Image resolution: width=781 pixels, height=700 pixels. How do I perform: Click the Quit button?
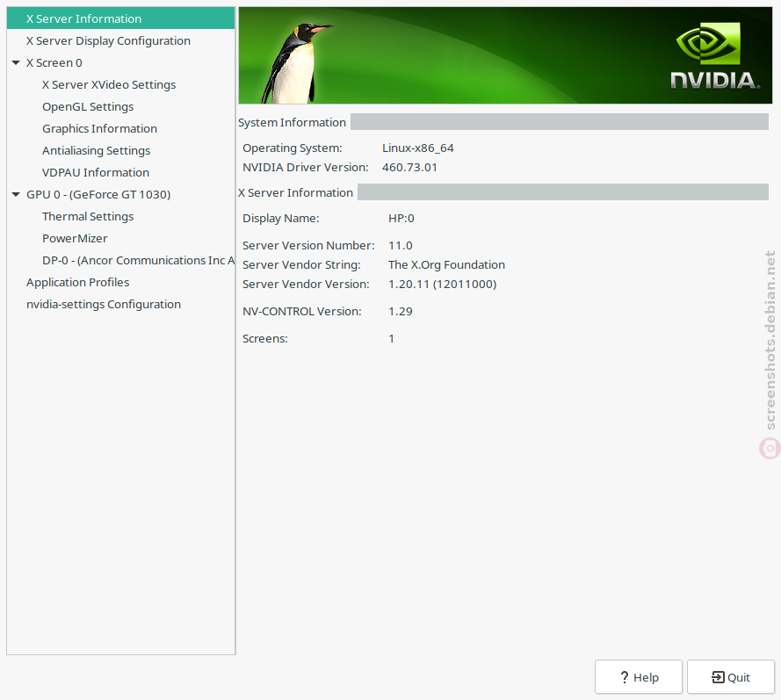tap(731, 677)
